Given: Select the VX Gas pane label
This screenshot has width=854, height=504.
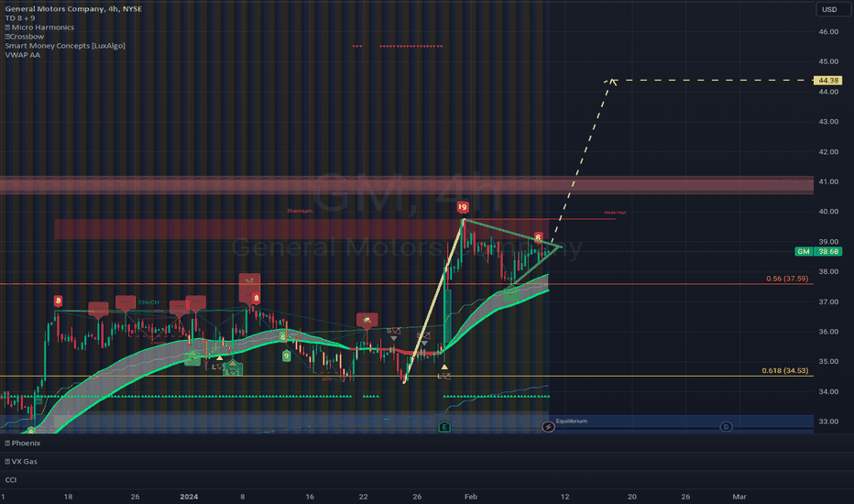Looking at the screenshot, I should 25,462.
